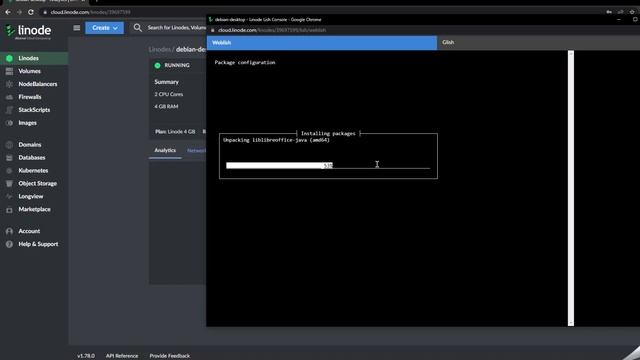The image size is (640, 360).
Task: Open the Provide Feedback footer link
Action: click(169, 356)
